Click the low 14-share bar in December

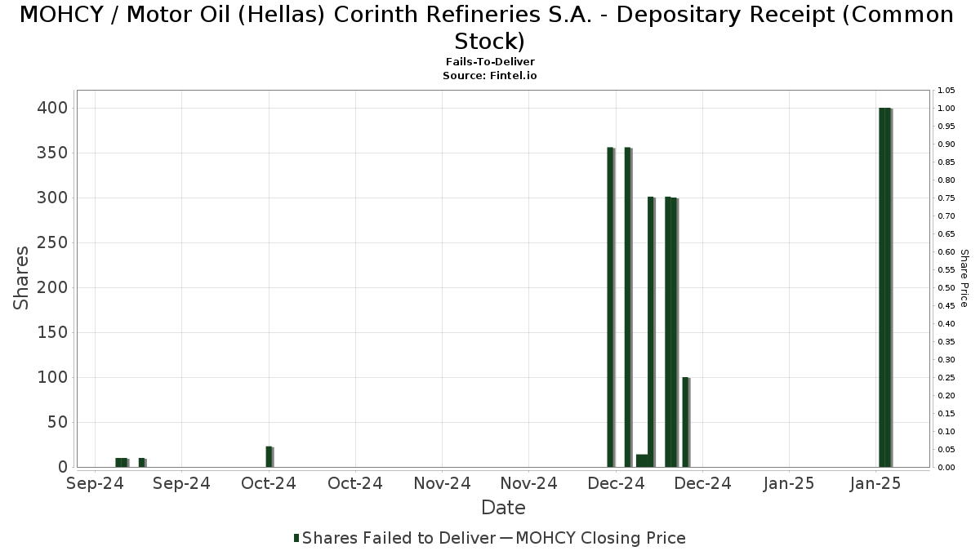pyautogui.click(x=642, y=460)
